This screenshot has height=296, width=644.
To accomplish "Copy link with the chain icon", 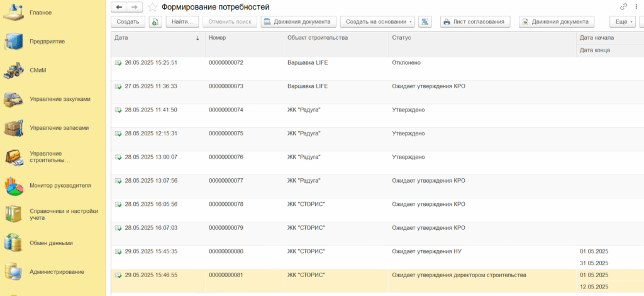I will 624,6.
